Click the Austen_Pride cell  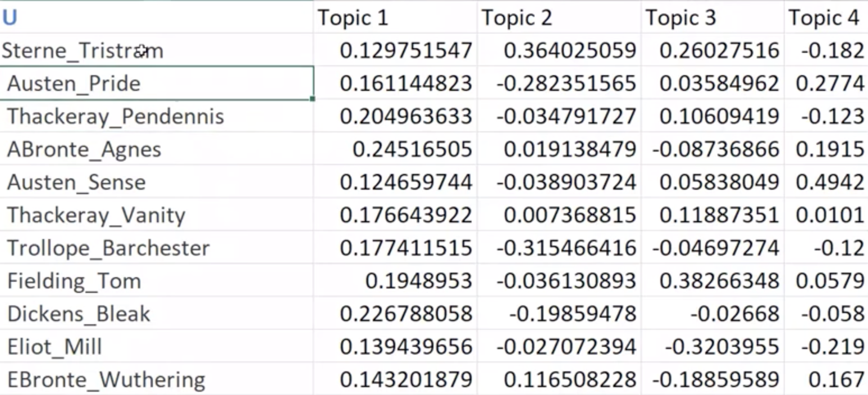pos(74,84)
